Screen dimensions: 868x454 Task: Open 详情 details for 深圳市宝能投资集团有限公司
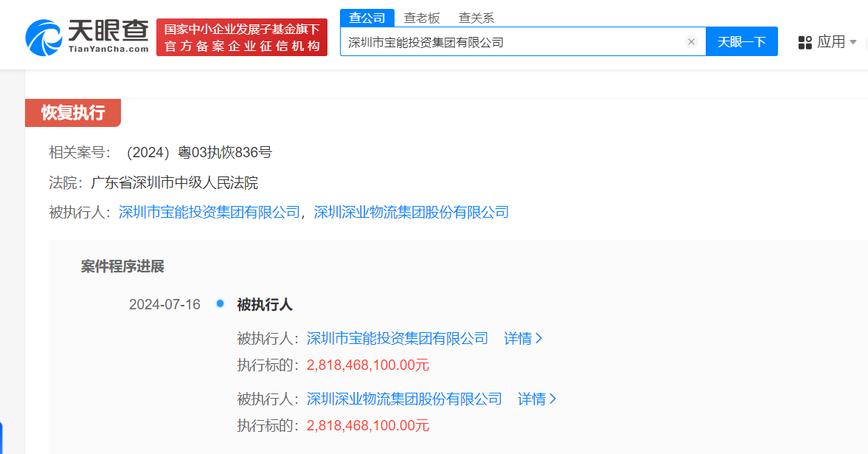[x=520, y=337]
